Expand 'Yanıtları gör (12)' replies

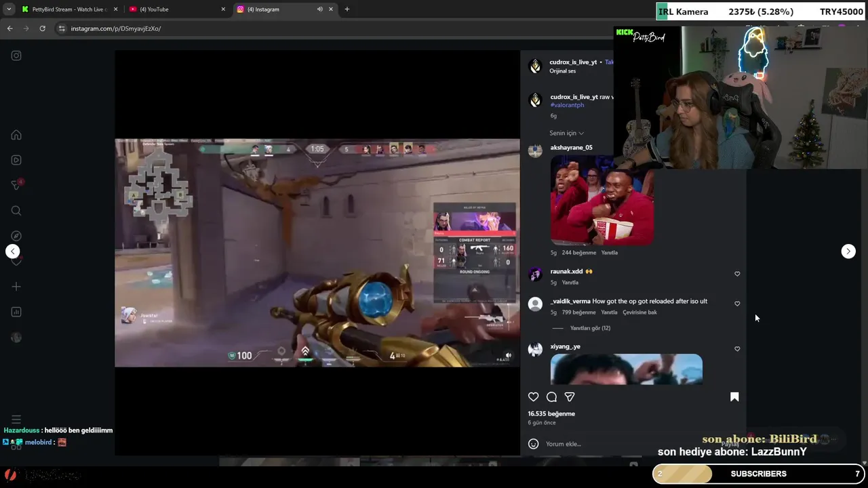[x=590, y=328]
